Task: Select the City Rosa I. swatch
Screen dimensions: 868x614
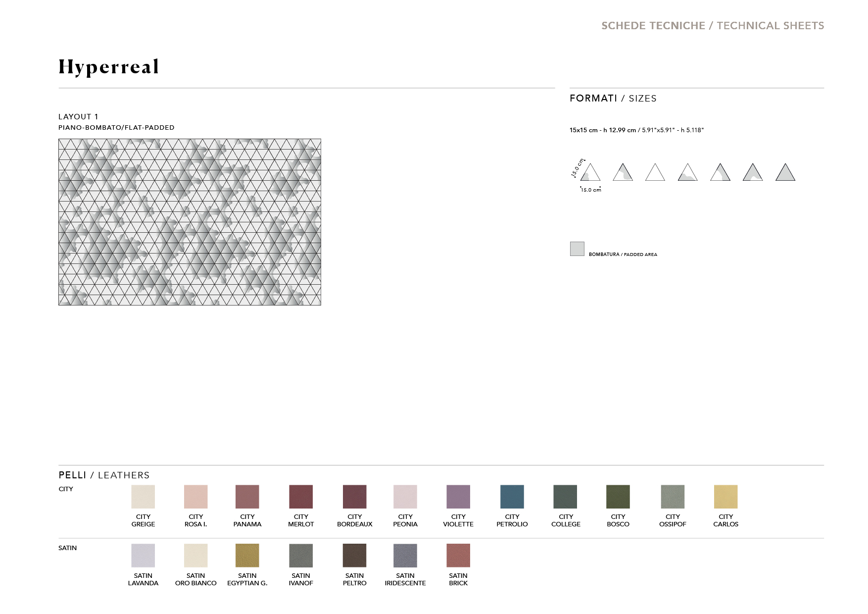Action: (196, 497)
